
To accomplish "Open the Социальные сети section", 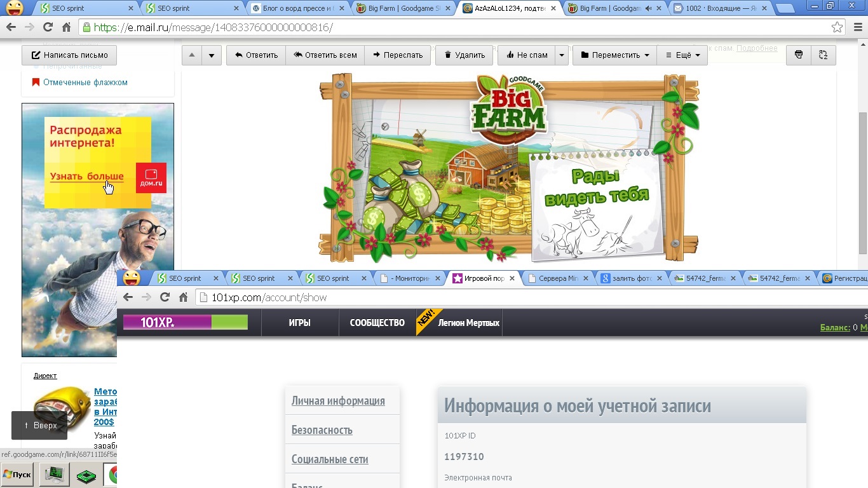I will [330, 459].
